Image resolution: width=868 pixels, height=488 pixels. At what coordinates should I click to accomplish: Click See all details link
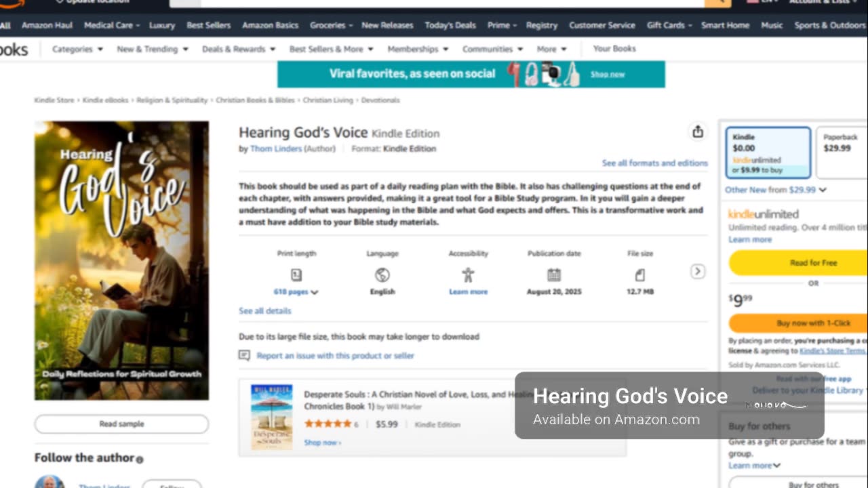[264, 310]
